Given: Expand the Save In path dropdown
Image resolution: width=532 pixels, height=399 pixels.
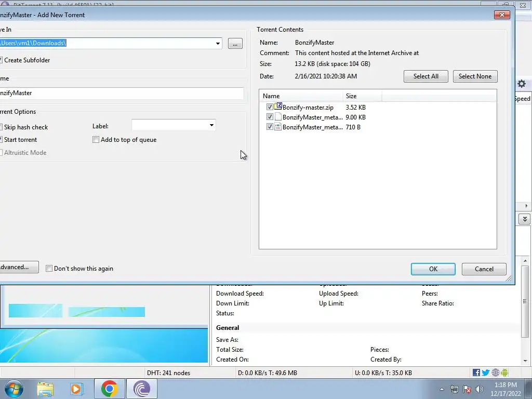Looking at the screenshot, I should (218, 44).
